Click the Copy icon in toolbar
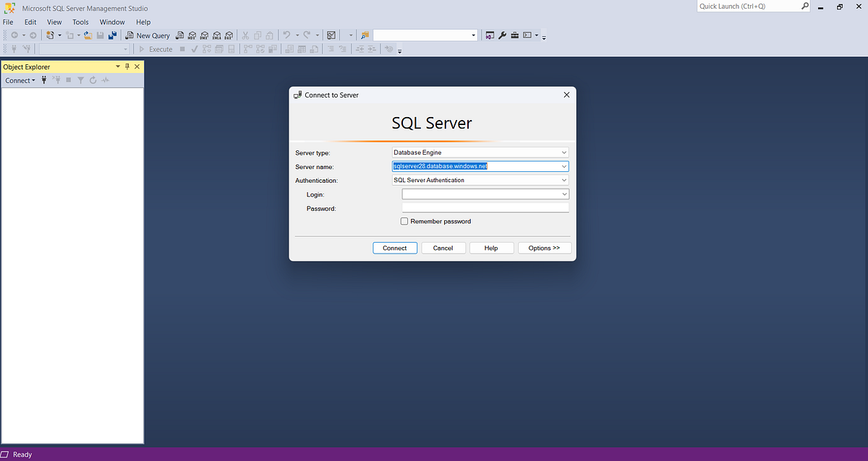The height and width of the screenshot is (461, 868). click(x=258, y=35)
